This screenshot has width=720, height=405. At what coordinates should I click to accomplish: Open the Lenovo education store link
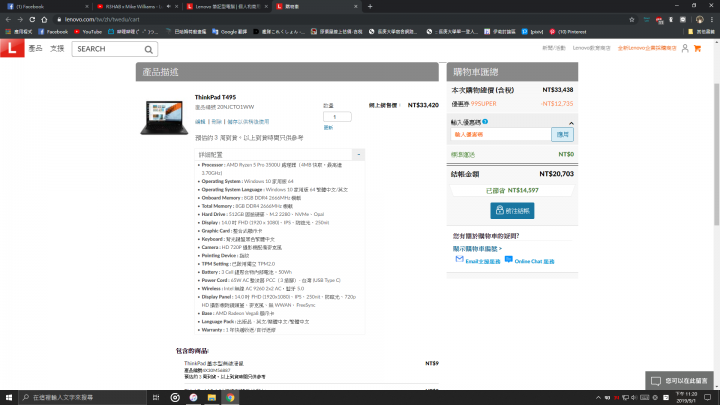point(591,48)
